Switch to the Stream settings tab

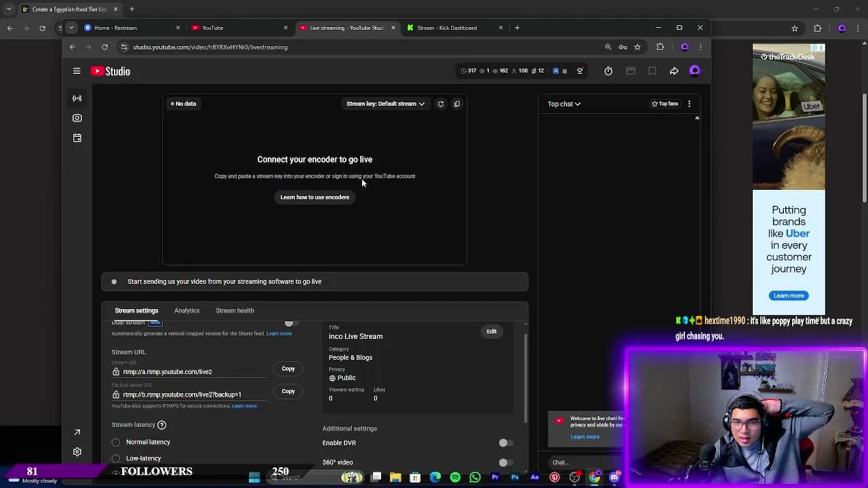tap(136, 310)
